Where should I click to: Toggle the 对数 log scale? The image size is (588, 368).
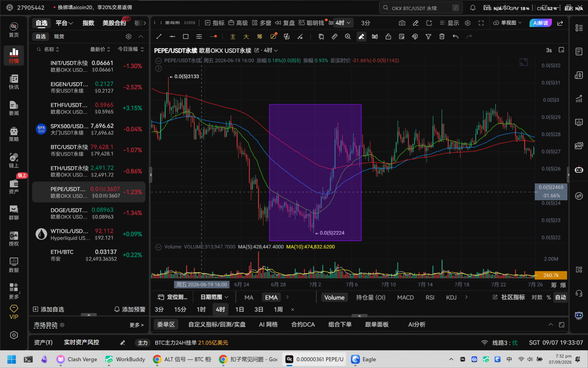[x=537, y=297]
